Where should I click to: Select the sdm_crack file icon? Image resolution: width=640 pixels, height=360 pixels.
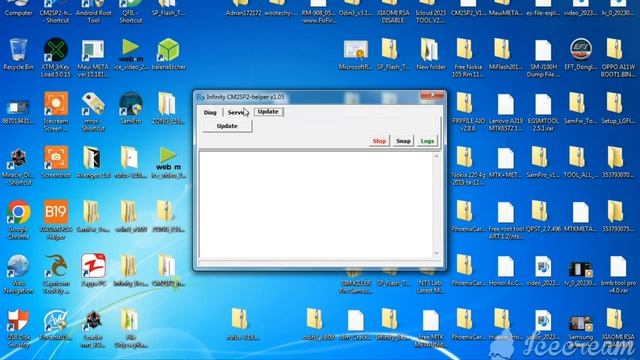[356, 325]
